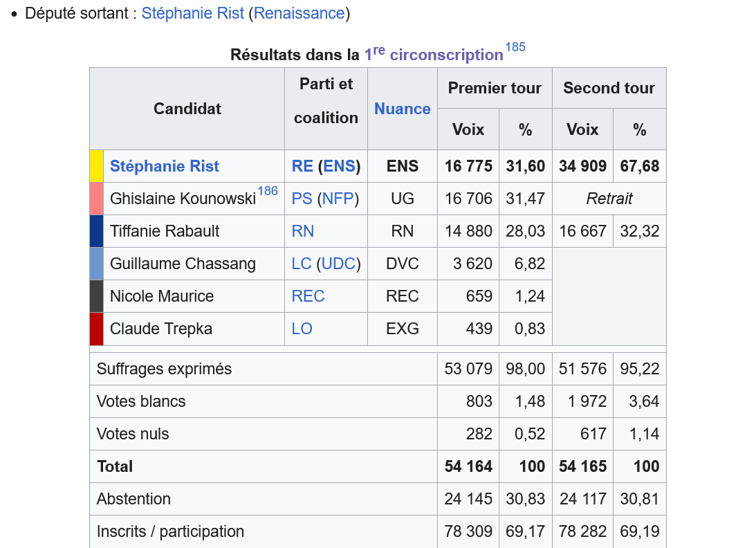The image size is (756, 548).
Task: Click the dark blue swatch beside Tiffanie Rabault
Action: tap(96, 231)
